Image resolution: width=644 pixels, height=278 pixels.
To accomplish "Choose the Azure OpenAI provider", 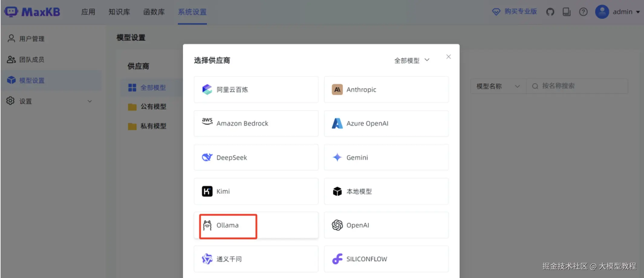I will click(x=386, y=123).
